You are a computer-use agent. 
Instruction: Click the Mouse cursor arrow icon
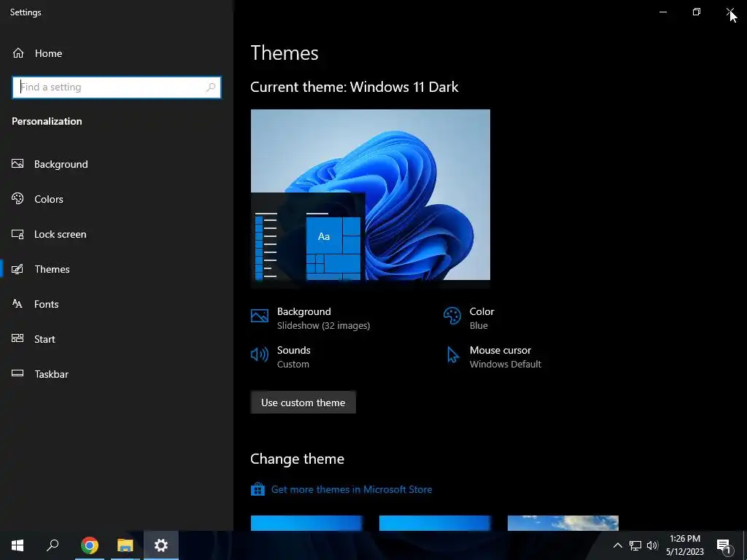[x=452, y=355]
